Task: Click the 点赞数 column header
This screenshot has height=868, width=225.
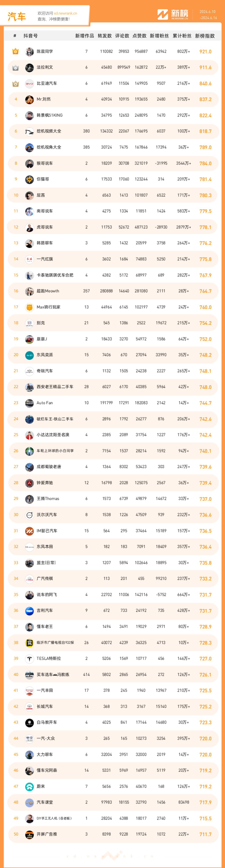Action: tap(139, 36)
